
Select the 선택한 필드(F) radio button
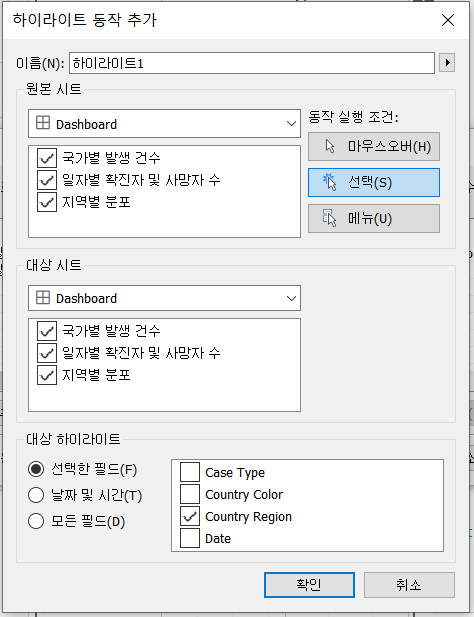pos(36,469)
